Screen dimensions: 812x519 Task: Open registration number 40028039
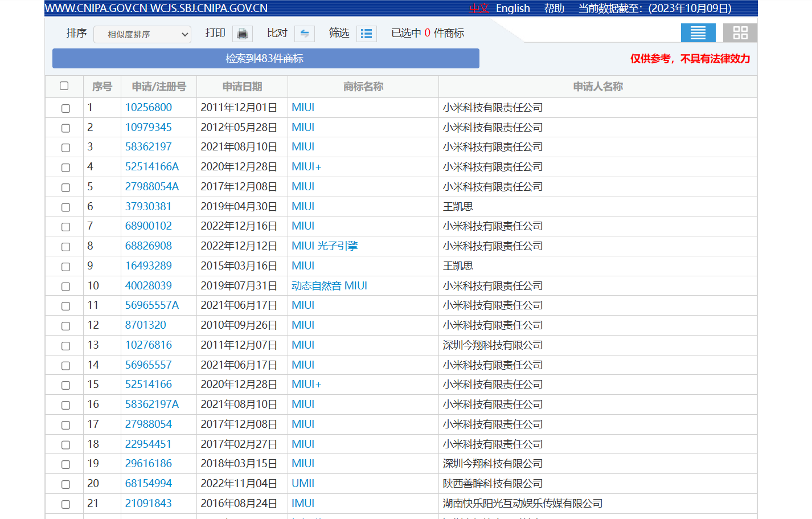click(149, 286)
